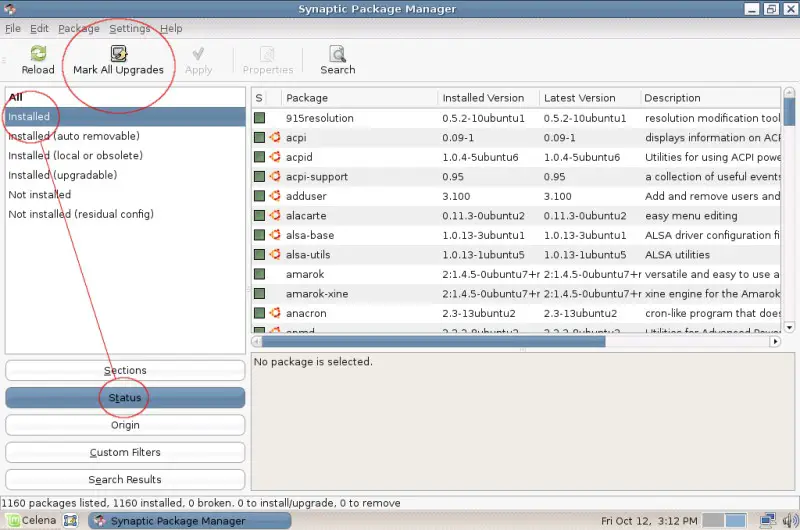This screenshot has width=800, height=530.
Task: Open the File menu
Action: coord(13,29)
